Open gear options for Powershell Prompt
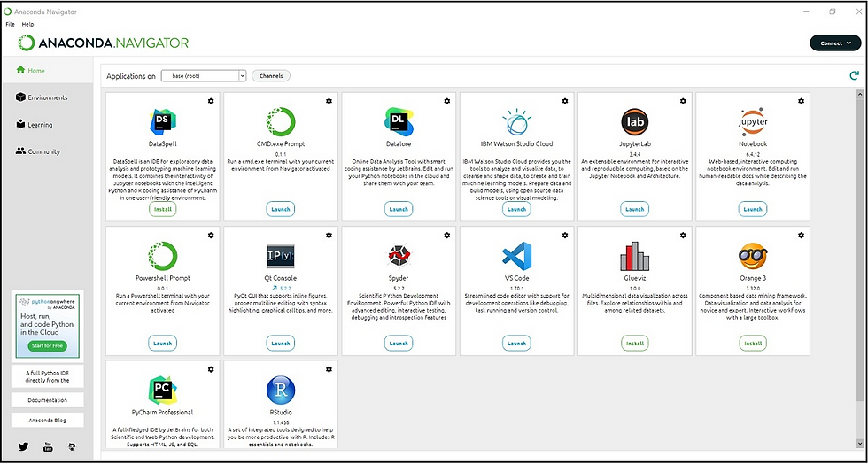868x464 pixels. 211,236
